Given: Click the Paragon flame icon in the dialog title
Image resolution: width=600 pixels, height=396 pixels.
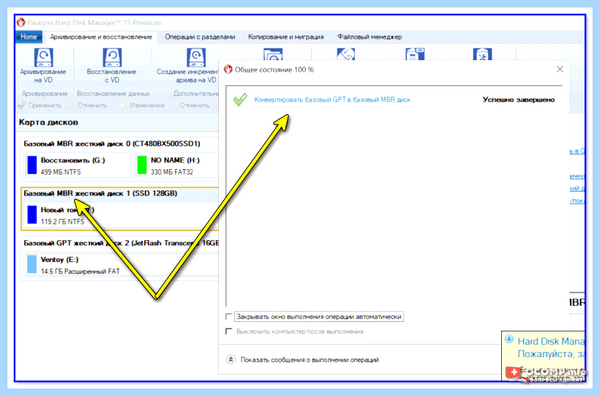Looking at the screenshot, I should (x=228, y=69).
